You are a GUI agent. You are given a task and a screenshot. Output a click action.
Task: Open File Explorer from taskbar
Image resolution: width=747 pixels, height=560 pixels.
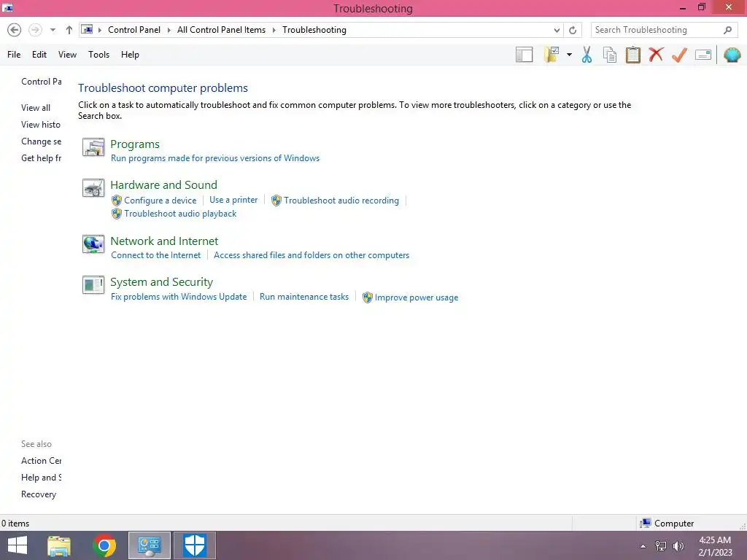[x=59, y=545]
